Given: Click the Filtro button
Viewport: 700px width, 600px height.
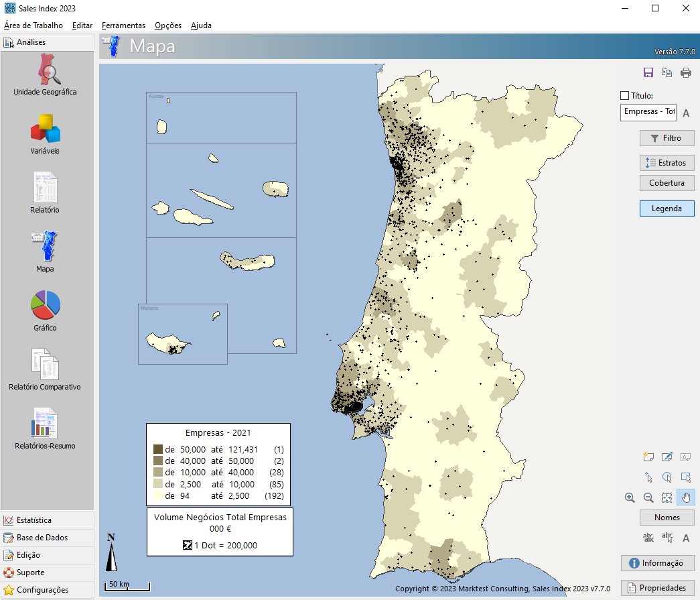Looking at the screenshot, I should pyautogui.click(x=667, y=138).
